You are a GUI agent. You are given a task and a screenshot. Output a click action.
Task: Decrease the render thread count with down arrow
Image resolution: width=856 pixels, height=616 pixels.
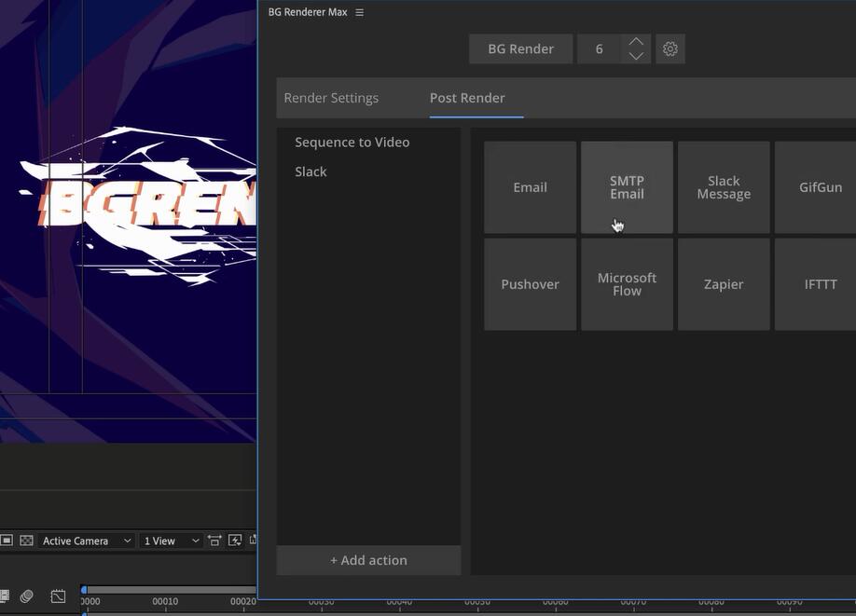coord(636,56)
